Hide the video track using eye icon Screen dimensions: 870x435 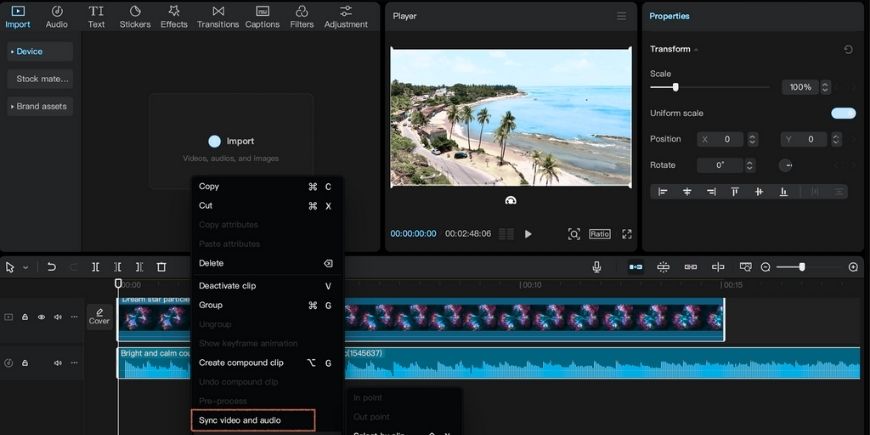41,317
